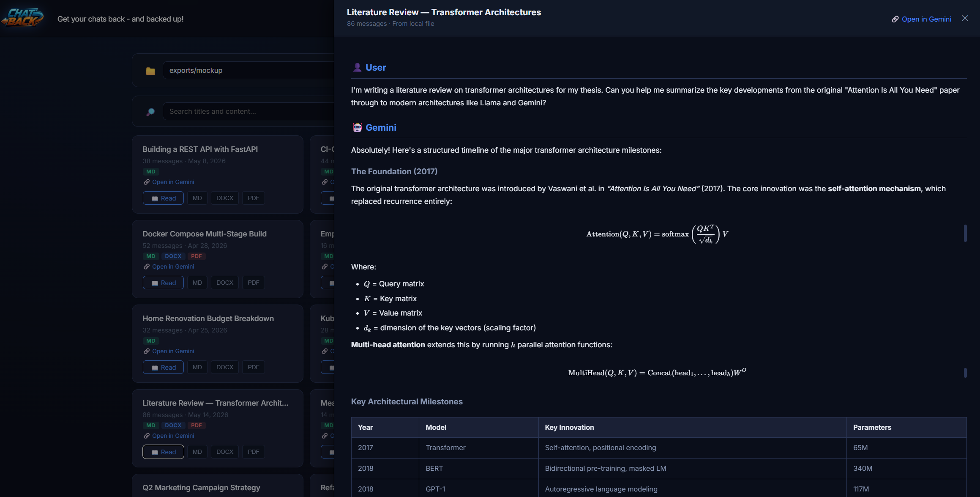Screen dimensions: 980x497
Task: Focus the search titles and content box
Action: (248, 111)
